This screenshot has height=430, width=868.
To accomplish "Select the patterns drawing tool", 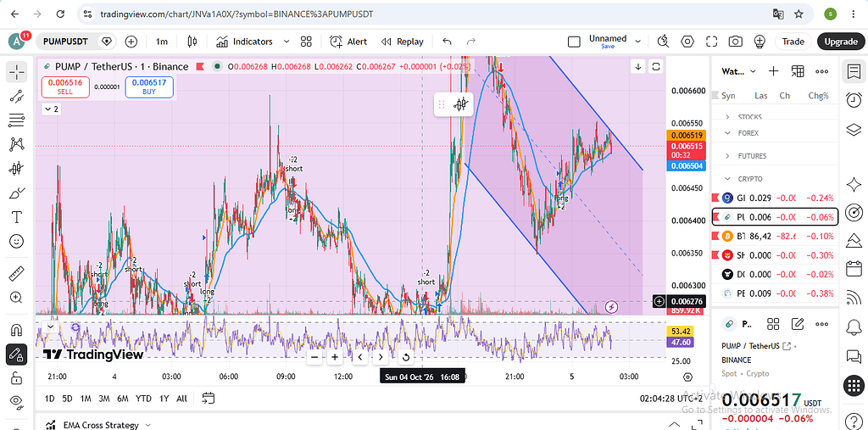I will 17,145.
